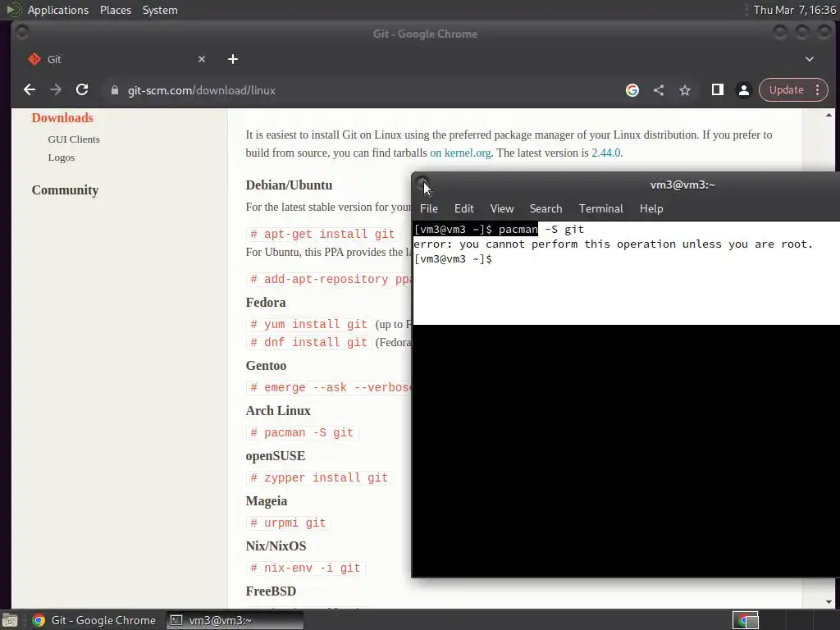The height and width of the screenshot is (630, 840).
Task: Click Chrome window menu button in titlebar
Action: 21,33
